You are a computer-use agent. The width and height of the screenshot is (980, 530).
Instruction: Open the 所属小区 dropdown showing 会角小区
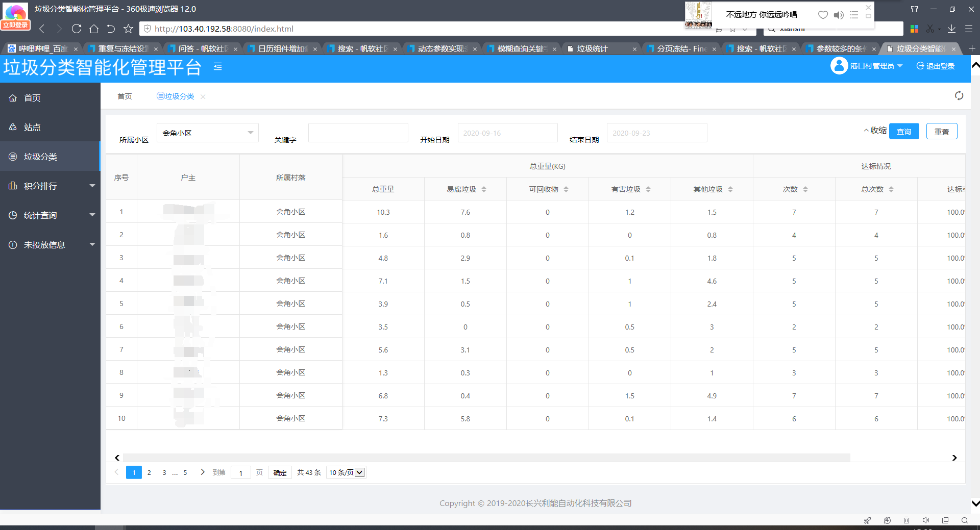(x=208, y=133)
